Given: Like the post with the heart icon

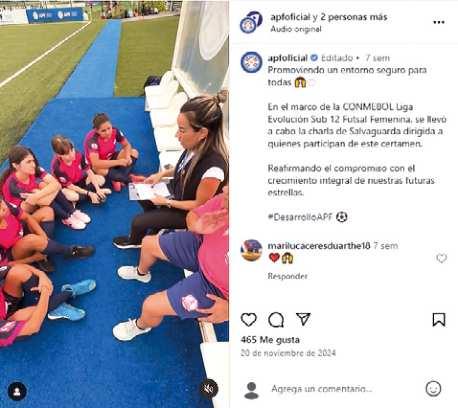Looking at the screenshot, I should 249,319.
